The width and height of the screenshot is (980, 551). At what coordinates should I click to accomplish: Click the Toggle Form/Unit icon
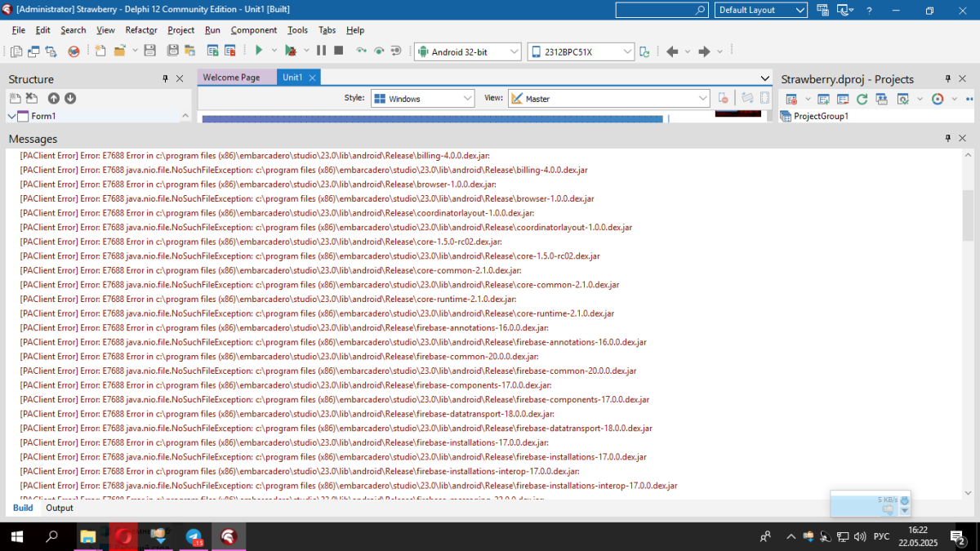[x=51, y=51]
